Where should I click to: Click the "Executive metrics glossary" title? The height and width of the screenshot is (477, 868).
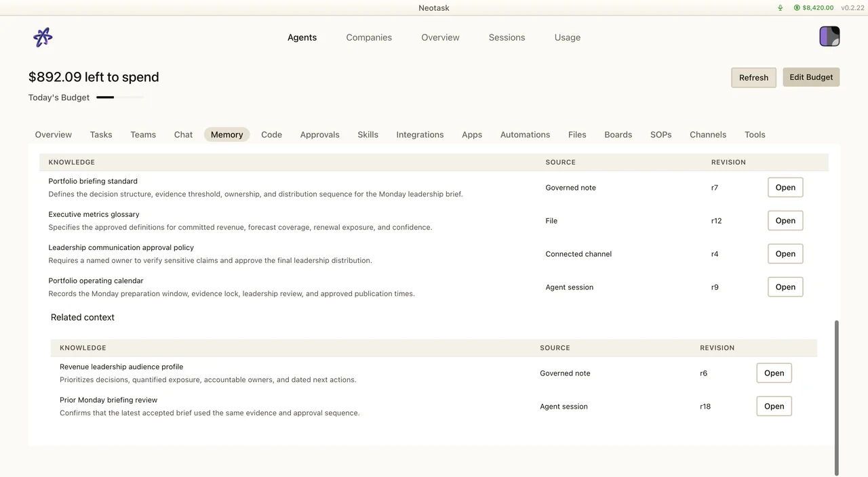[94, 215]
